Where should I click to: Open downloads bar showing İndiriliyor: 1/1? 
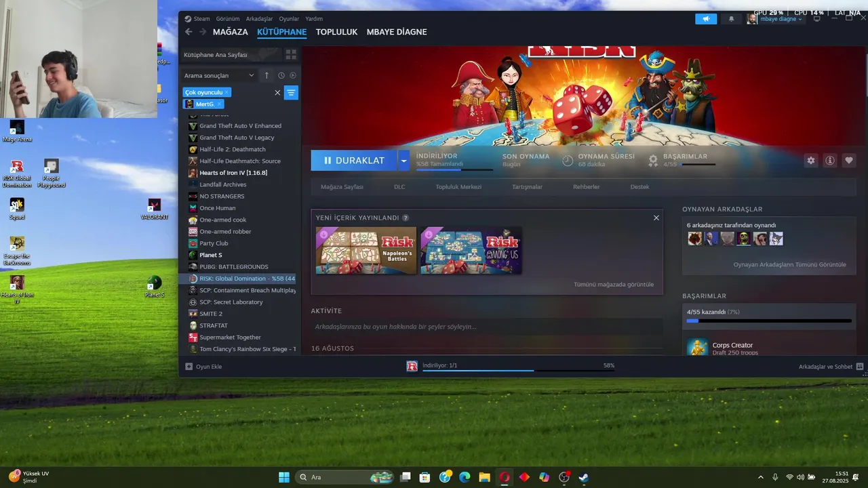511,366
